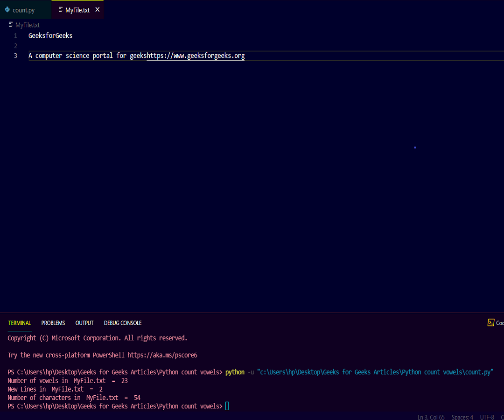Click the terminal cursor at the last prompt
The width and height of the screenshot is (504, 420).
(x=227, y=406)
